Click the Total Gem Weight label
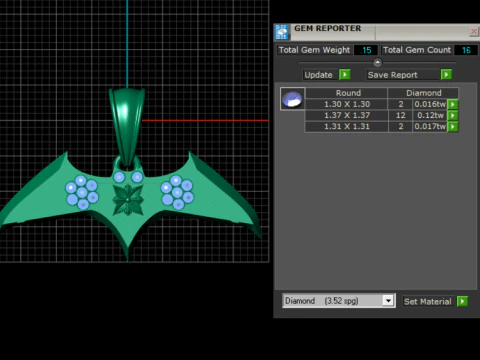 point(314,50)
